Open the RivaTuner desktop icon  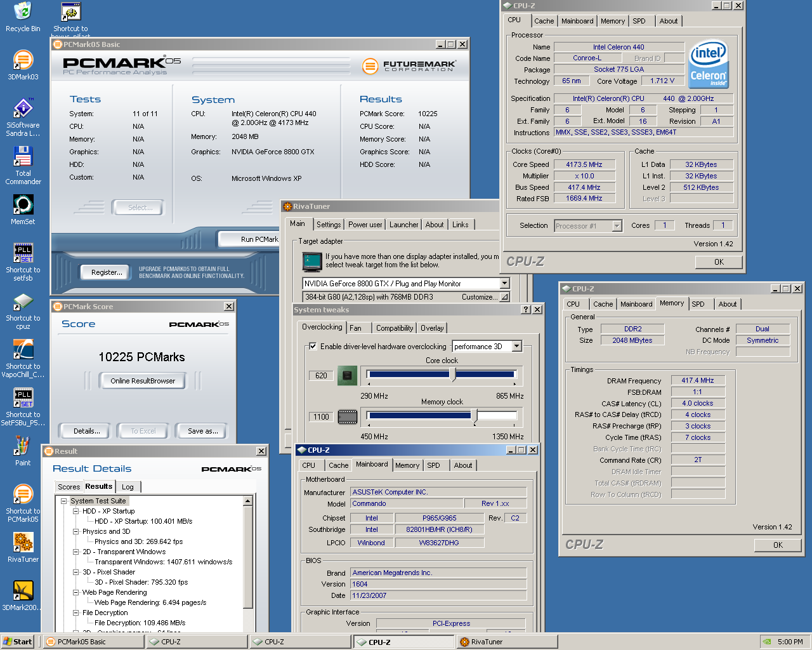[x=23, y=548]
